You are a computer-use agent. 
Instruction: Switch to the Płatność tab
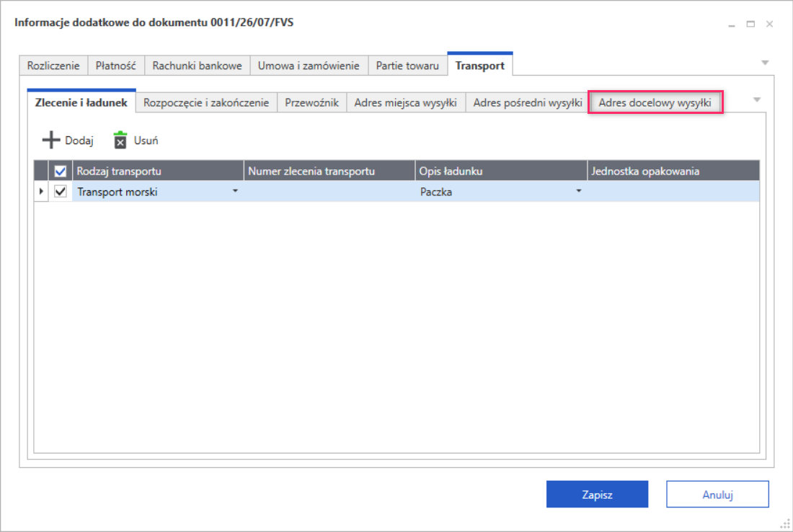coord(116,66)
